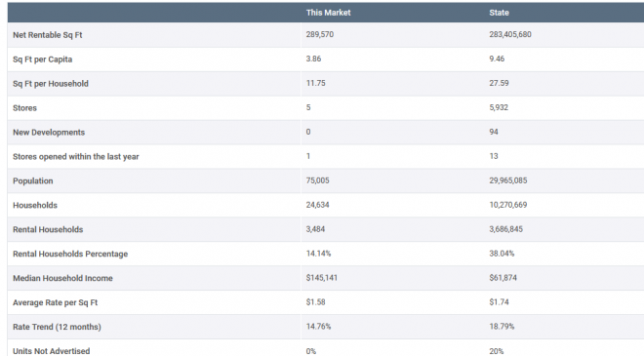The image size is (644, 356).
Task: Select the Net Rentable Sq Ft row label
Action: point(47,35)
